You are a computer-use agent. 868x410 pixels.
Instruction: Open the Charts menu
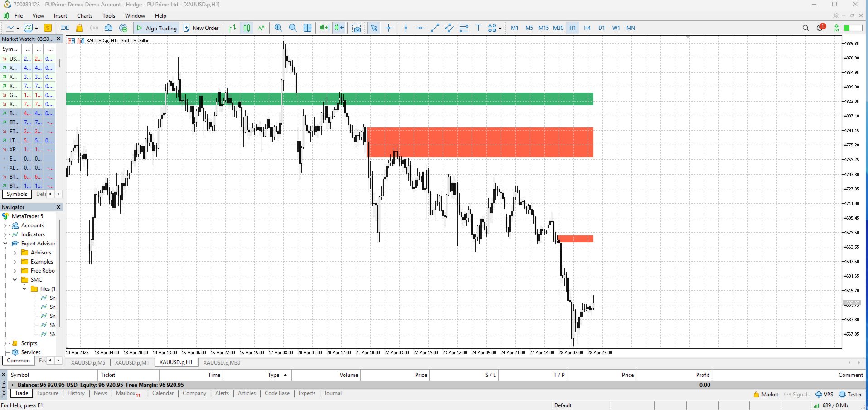pyautogui.click(x=85, y=16)
